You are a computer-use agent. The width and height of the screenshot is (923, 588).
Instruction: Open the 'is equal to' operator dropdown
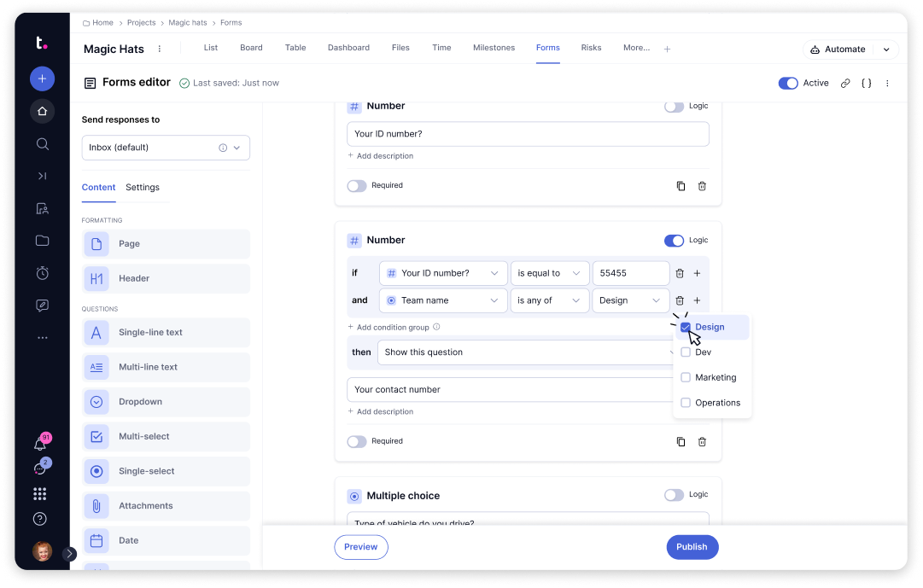click(x=549, y=273)
